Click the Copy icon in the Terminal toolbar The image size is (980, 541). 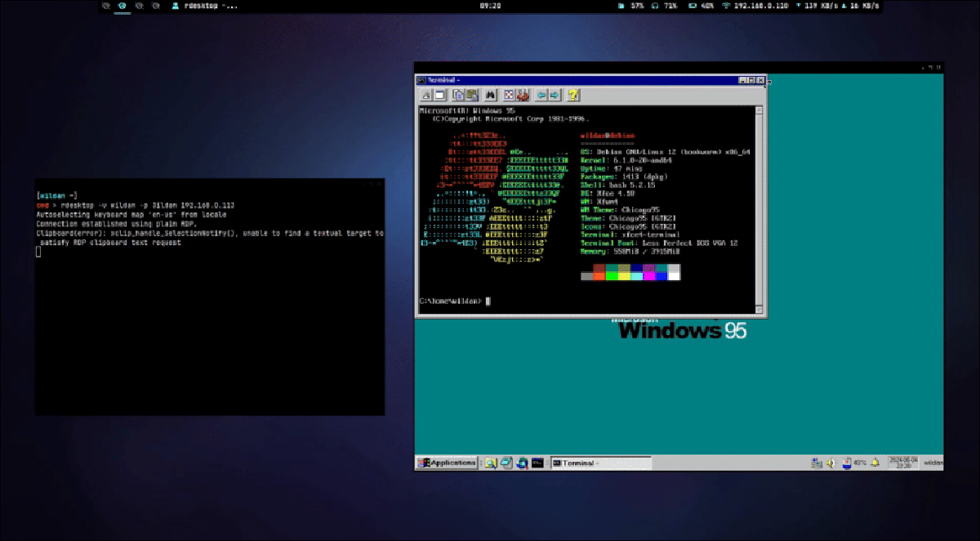click(458, 95)
